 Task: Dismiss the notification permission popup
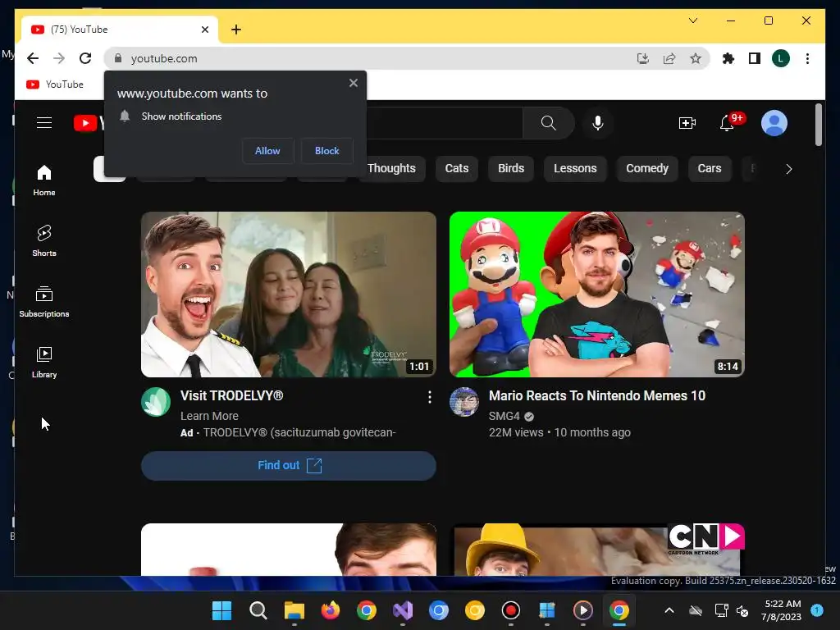pyautogui.click(x=353, y=83)
